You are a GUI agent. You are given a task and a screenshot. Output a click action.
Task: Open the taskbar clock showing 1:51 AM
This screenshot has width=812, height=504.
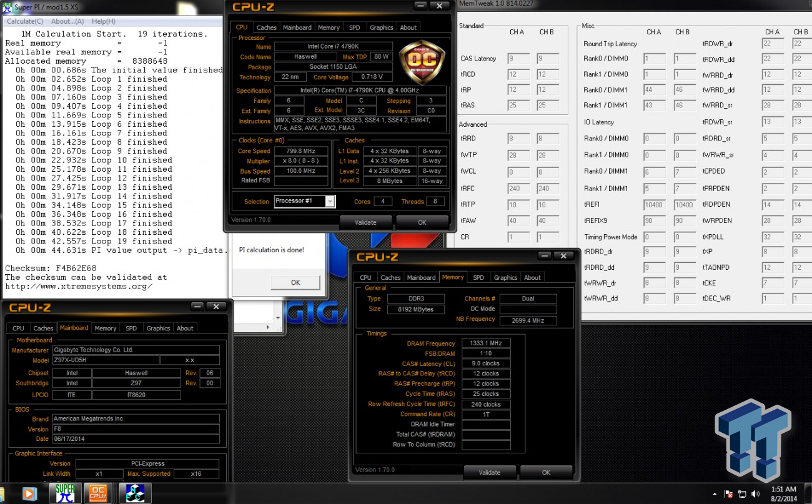point(783,493)
